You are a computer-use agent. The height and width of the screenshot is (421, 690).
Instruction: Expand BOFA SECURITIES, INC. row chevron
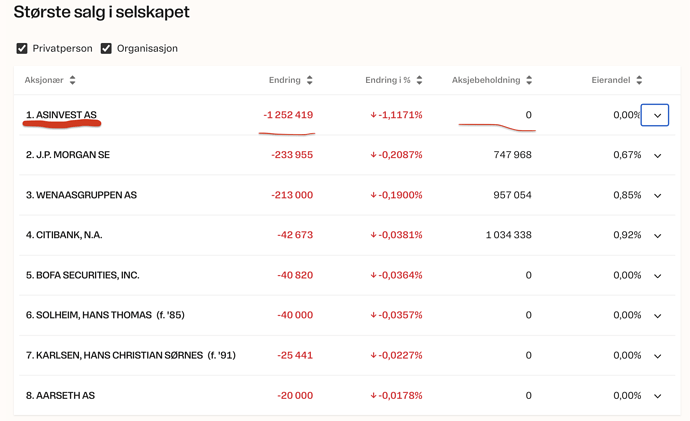coord(657,276)
